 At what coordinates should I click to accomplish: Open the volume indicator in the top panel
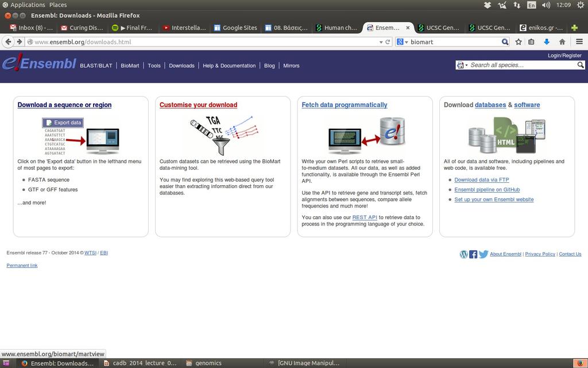click(x=546, y=5)
